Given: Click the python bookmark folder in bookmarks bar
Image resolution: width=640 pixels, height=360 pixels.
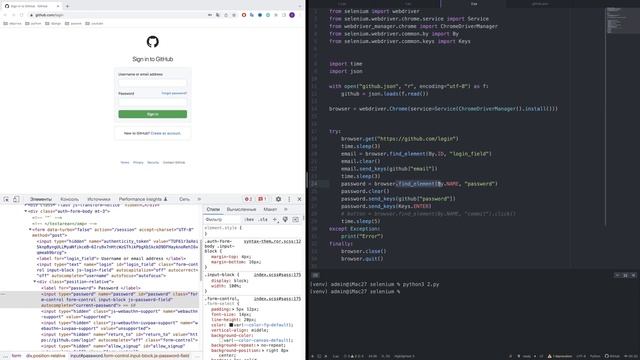Looking at the screenshot, I should [33, 24].
